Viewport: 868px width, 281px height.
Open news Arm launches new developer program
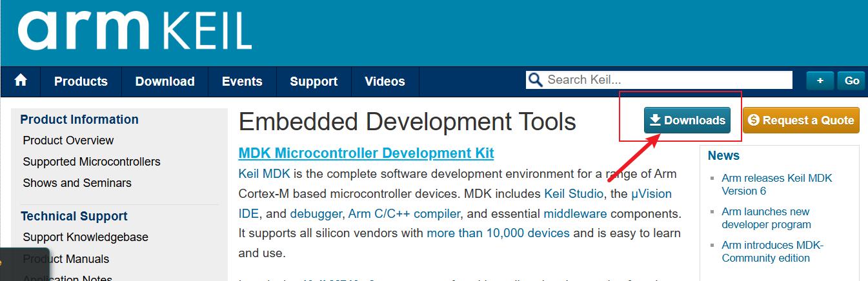pos(767,218)
